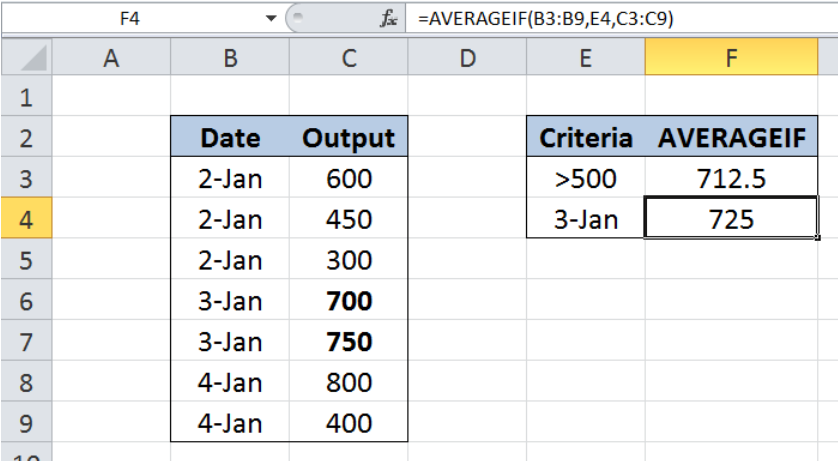
Task: Select the 3-Jan criteria cell in column E
Action: pyautogui.click(x=586, y=218)
